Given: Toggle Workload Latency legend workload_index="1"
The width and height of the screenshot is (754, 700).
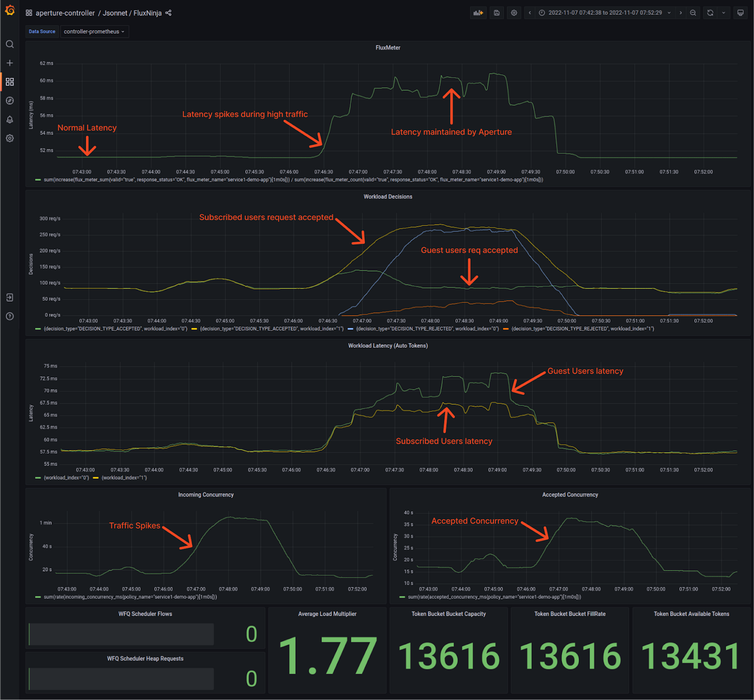Looking at the screenshot, I should tap(124, 478).
